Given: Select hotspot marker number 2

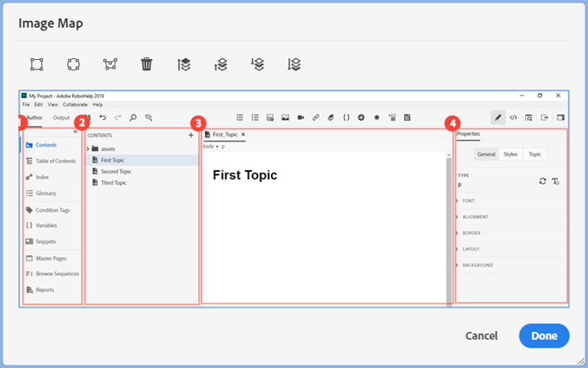Looking at the screenshot, I should (81, 123).
